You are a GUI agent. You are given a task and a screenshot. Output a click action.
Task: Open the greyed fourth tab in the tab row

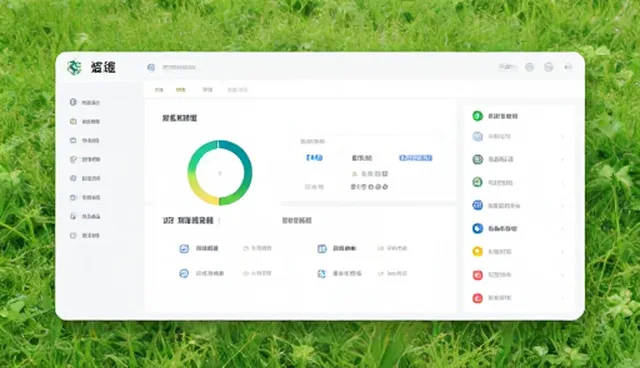point(238,90)
